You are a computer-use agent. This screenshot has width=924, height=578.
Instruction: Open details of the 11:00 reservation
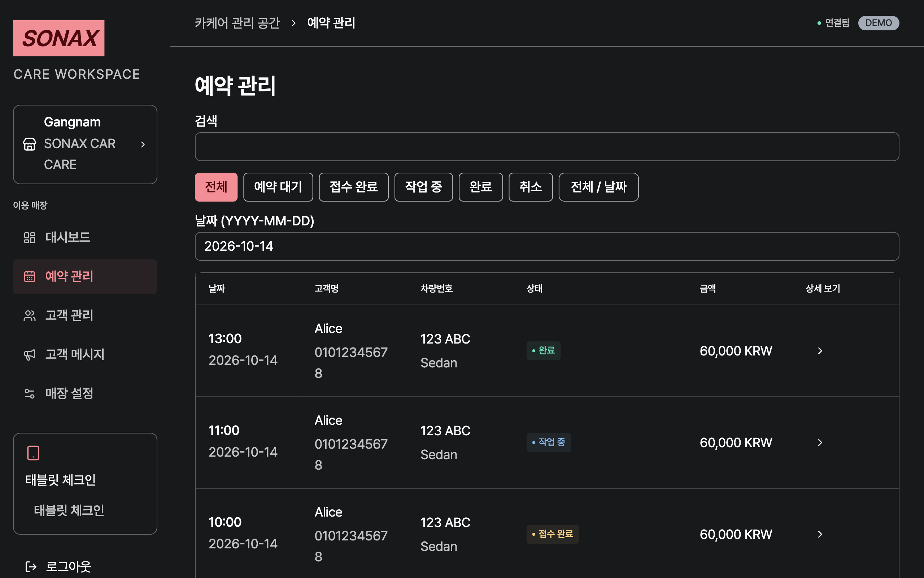click(x=820, y=442)
